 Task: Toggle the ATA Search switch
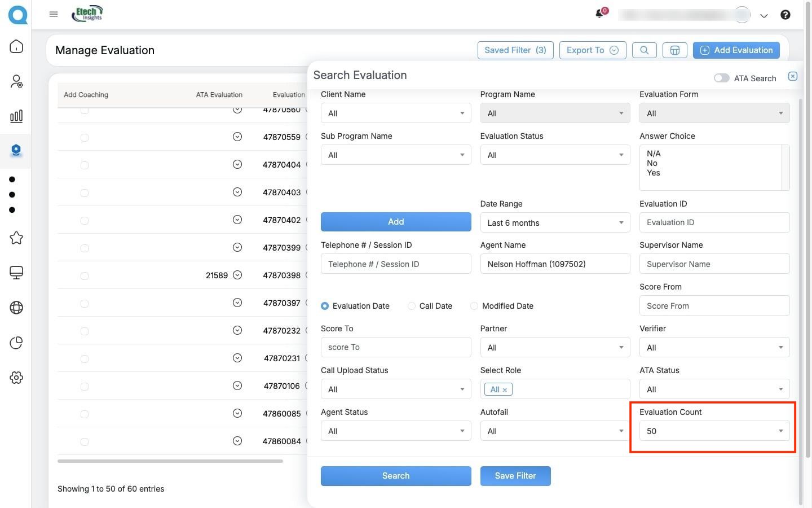pyautogui.click(x=721, y=78)
